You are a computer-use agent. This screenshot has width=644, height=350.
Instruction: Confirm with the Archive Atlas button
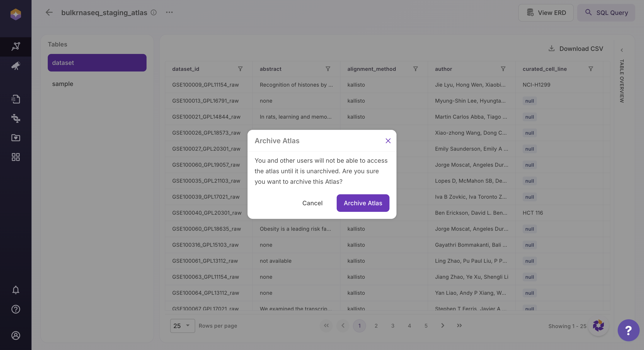point(363,203)
